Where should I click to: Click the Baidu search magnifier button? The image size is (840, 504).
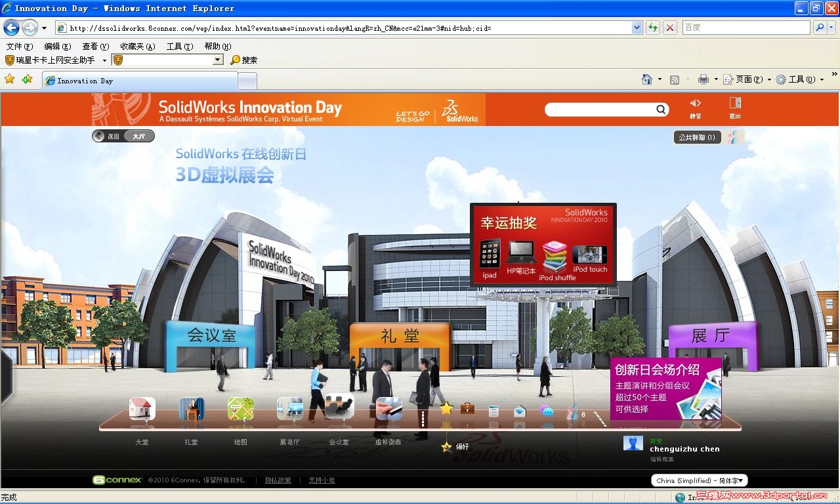click(x=819, y=28)
